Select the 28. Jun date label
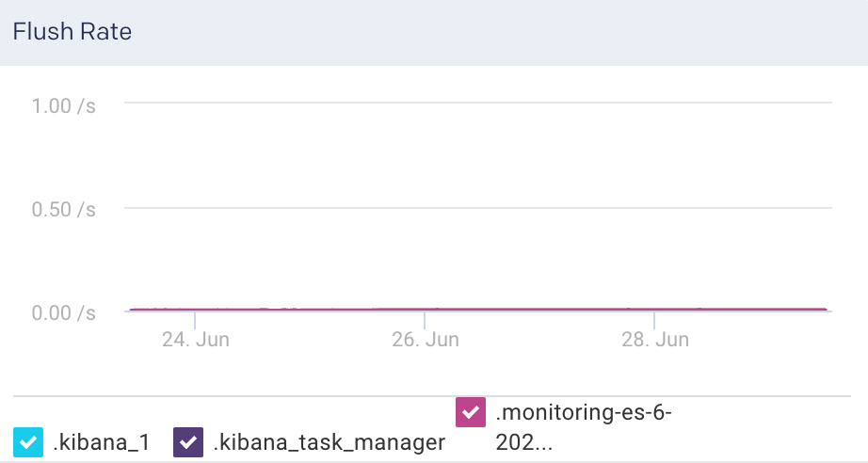This screenshot has height=463, width=868. coord(655,340)
